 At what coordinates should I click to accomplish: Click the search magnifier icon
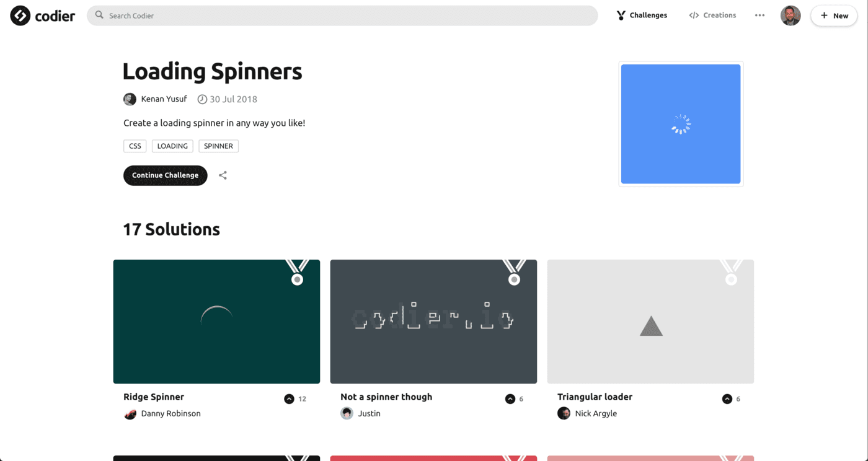click(x=99, y=15)
